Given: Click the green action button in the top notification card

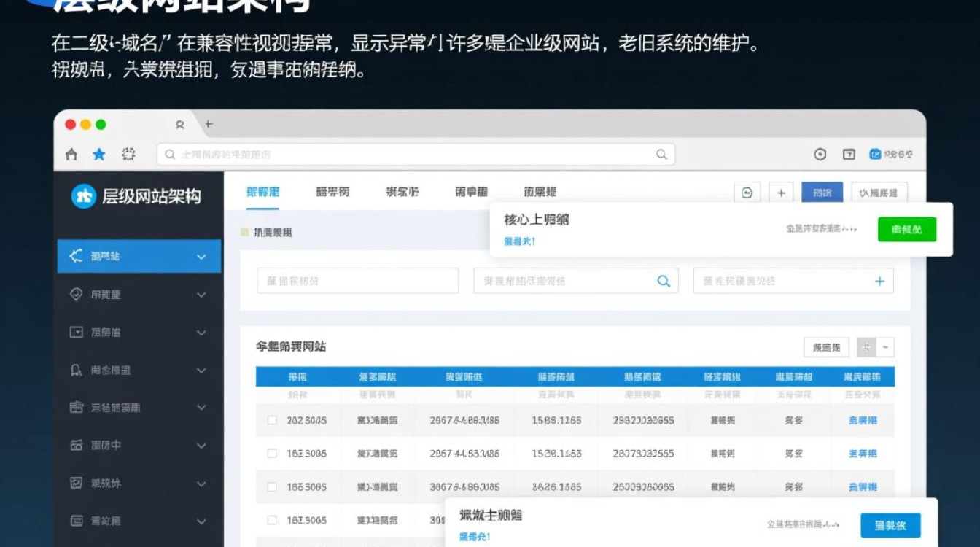Looking at the screenshot, I should pos(906,228).
